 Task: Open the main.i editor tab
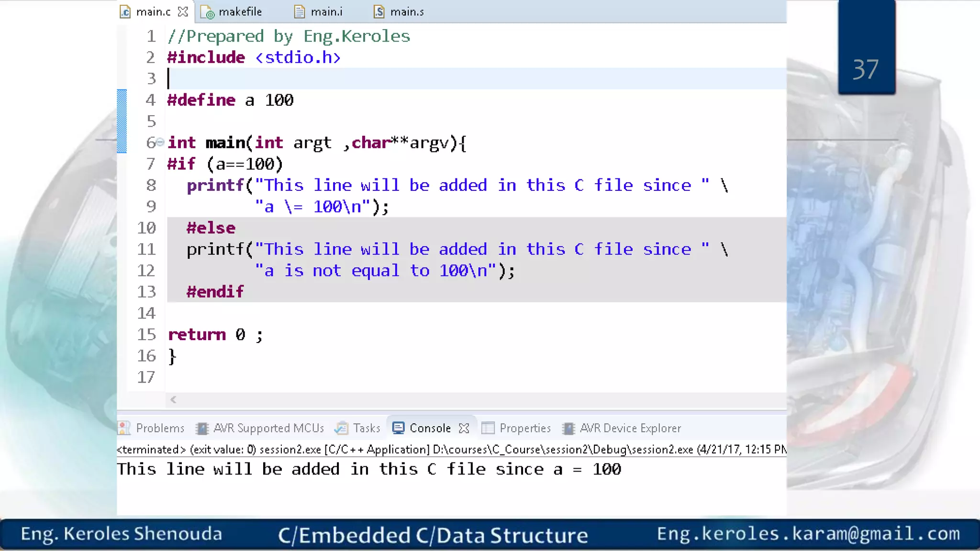tap(326, 12)
